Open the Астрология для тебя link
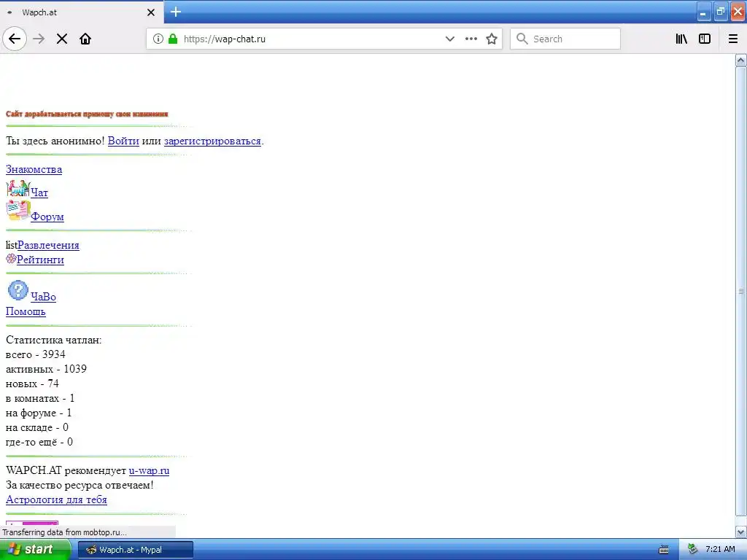This screenshot has height=560, width=747. tap(56, 499)
